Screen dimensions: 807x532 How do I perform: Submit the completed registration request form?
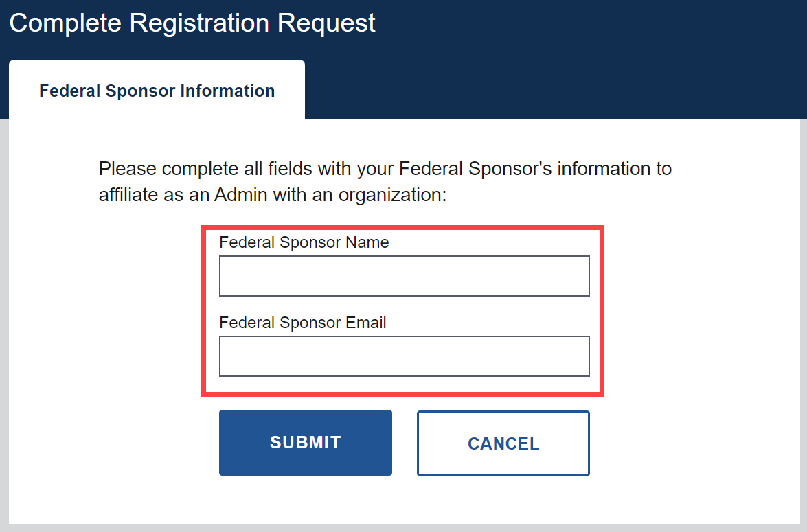tap(305, 442)
